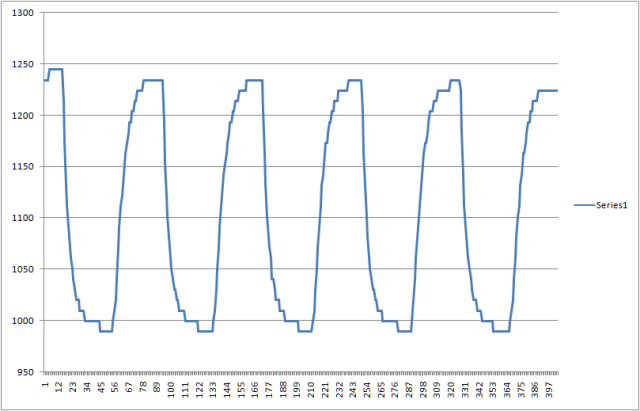Image resolution: width=640 pixels, height=411 pixels.
Task: Select the last trough of the data series
Action: (501, 330)
